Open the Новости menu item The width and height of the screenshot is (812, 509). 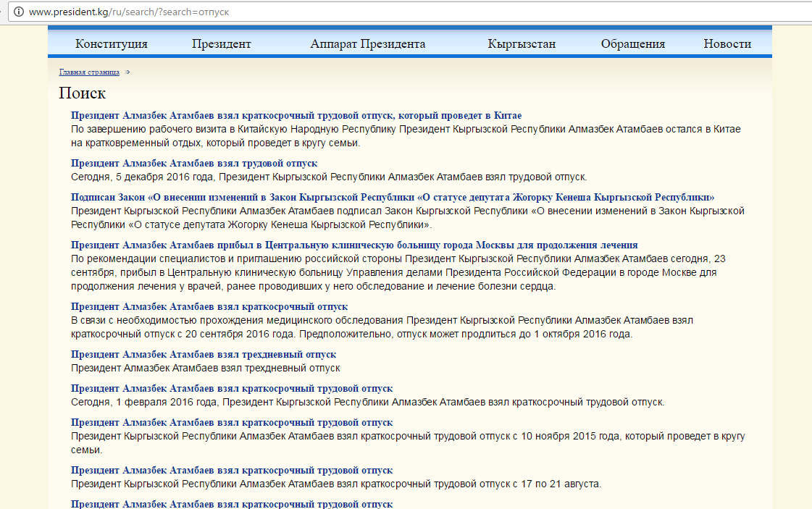(727, 43)
